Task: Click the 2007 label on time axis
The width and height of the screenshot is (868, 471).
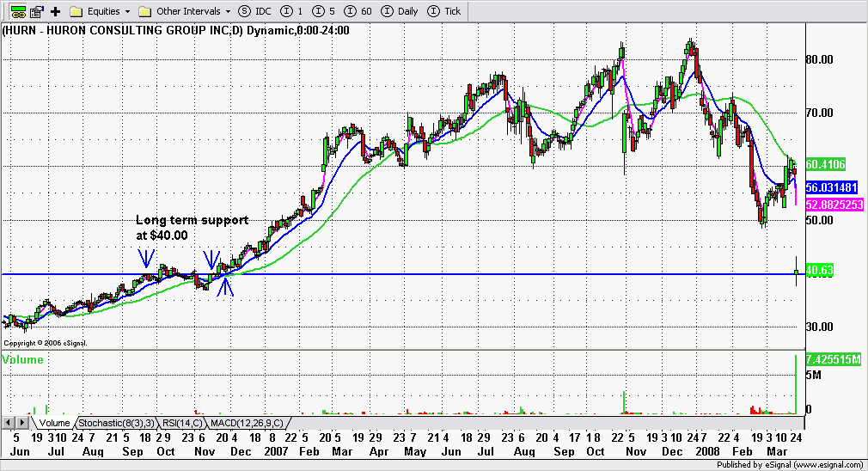Action: click(276, 451)
